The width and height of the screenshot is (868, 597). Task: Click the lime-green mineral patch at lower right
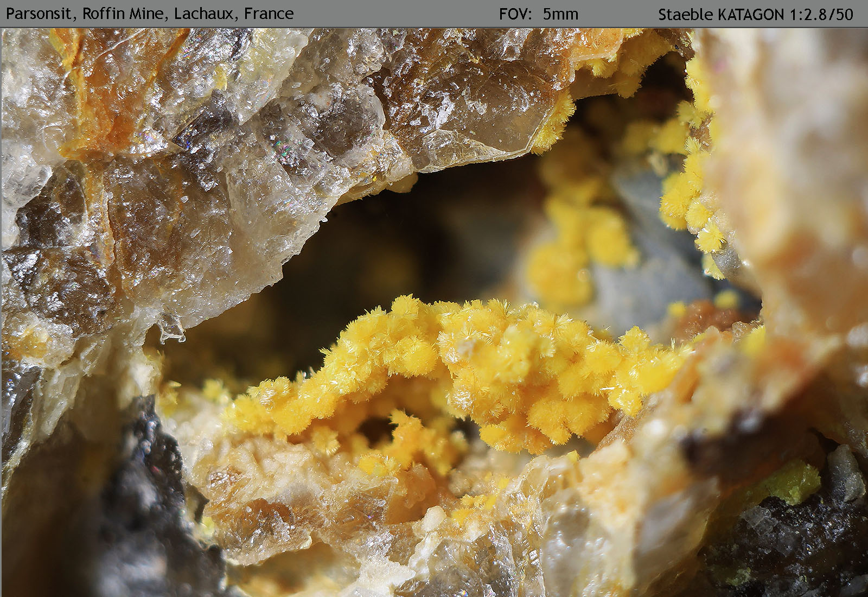pos(792,480)
